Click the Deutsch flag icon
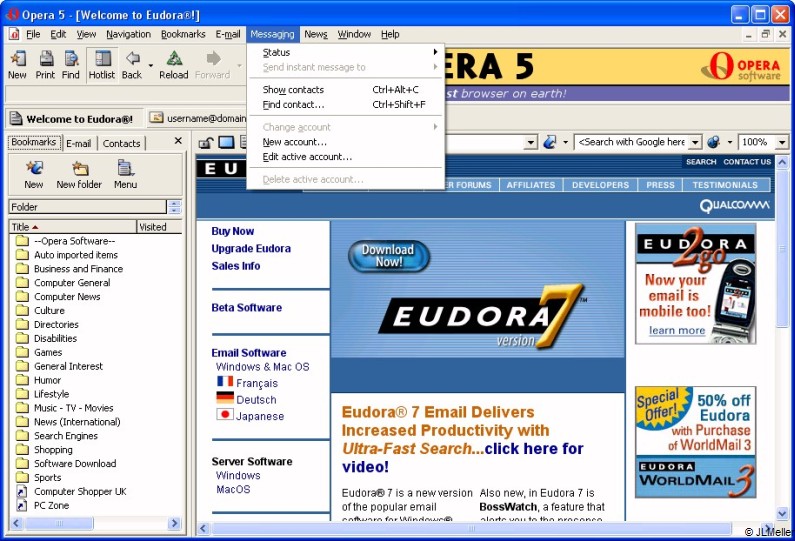 [x=225, y=398]
